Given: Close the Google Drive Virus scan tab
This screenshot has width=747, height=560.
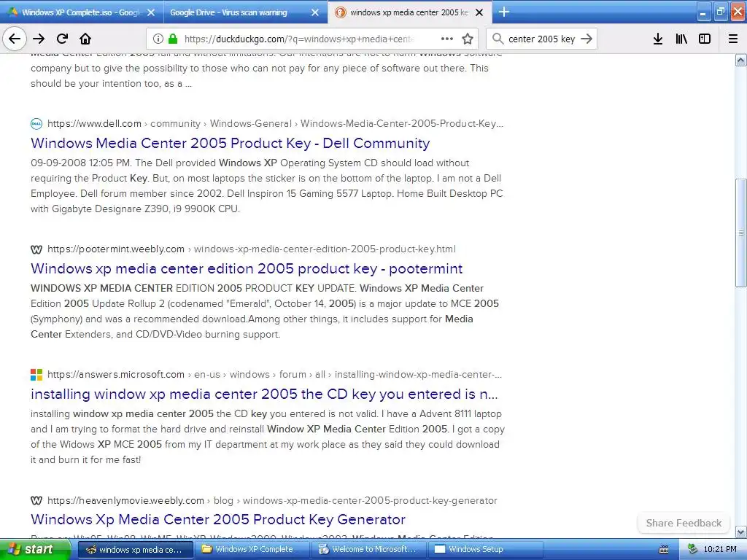Looking at the screenshot, I should click(x=315, y=12).
